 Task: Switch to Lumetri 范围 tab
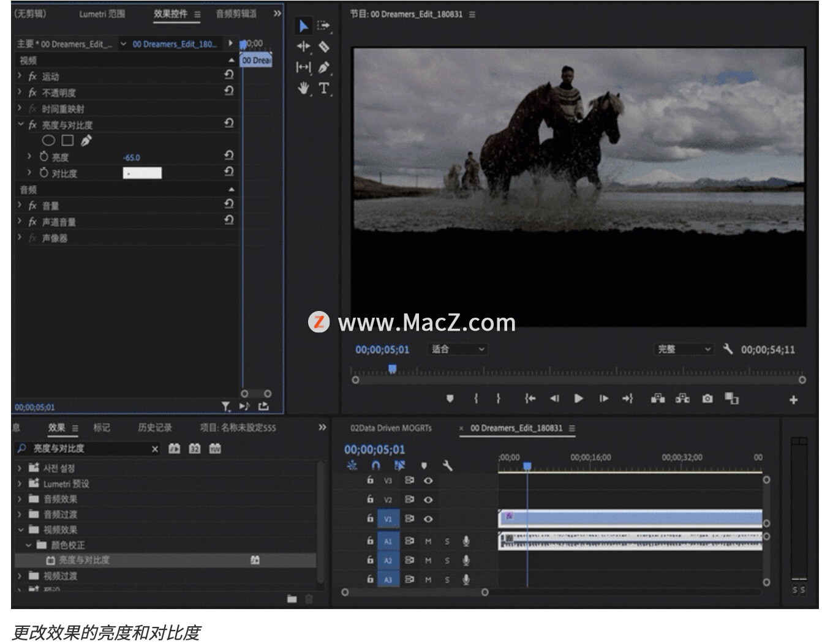pos(102,13)
